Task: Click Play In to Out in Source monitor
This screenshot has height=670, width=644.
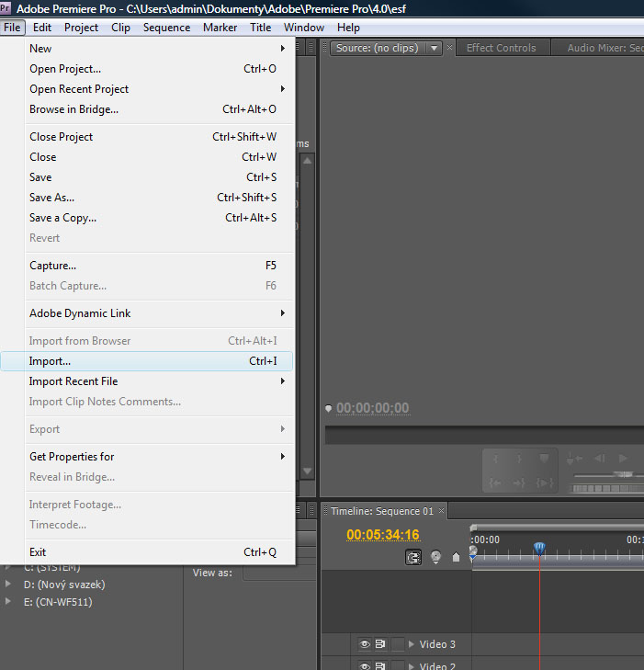Action: tap(545, 483)
